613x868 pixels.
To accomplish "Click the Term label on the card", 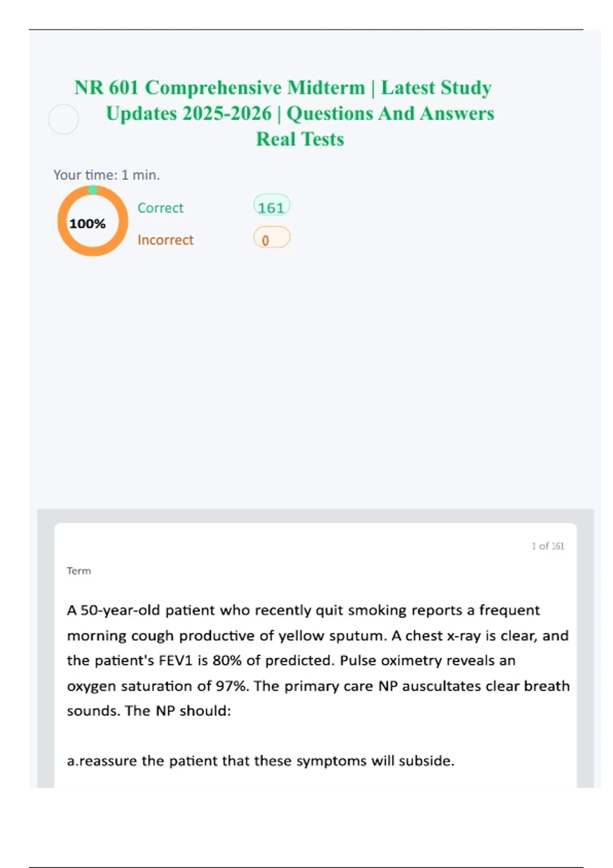I will [79, 571].
